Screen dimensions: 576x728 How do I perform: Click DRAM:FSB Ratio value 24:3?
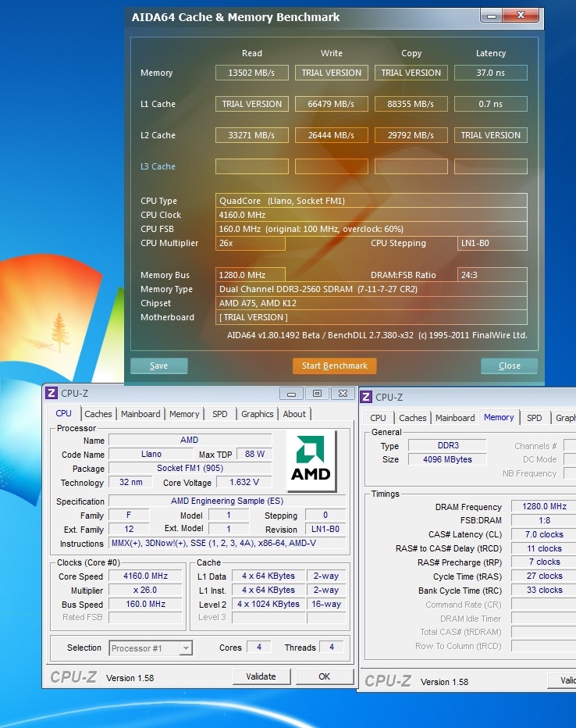coord(492,275)
